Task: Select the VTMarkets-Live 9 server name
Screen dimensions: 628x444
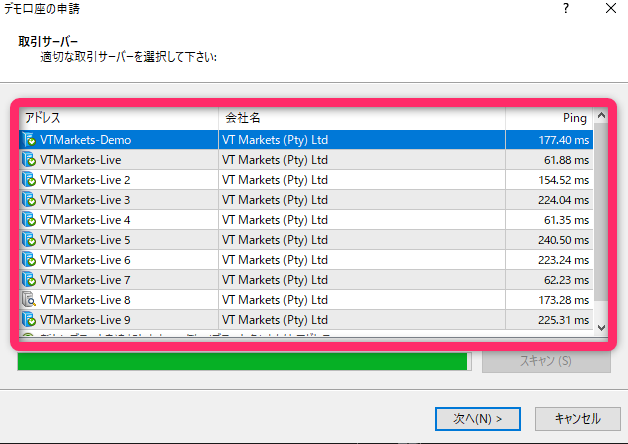Action: (85, 320)
